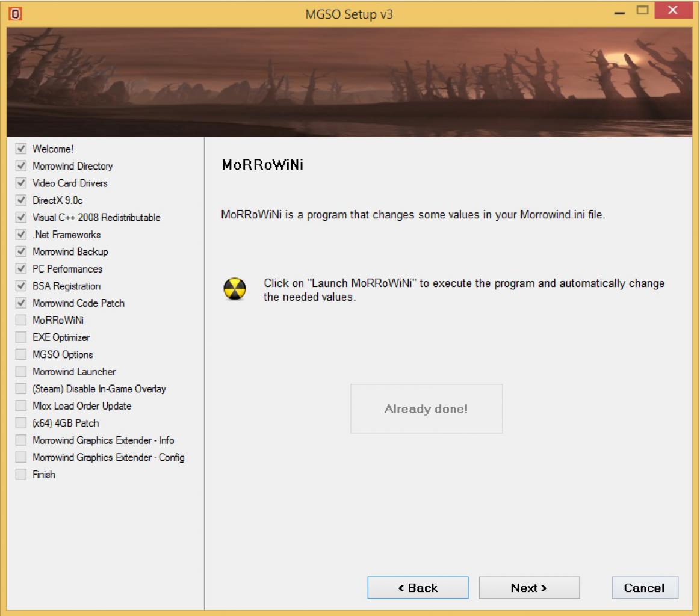
Task: Click the dead-trees banner image
Action: [x=349, y=82]
